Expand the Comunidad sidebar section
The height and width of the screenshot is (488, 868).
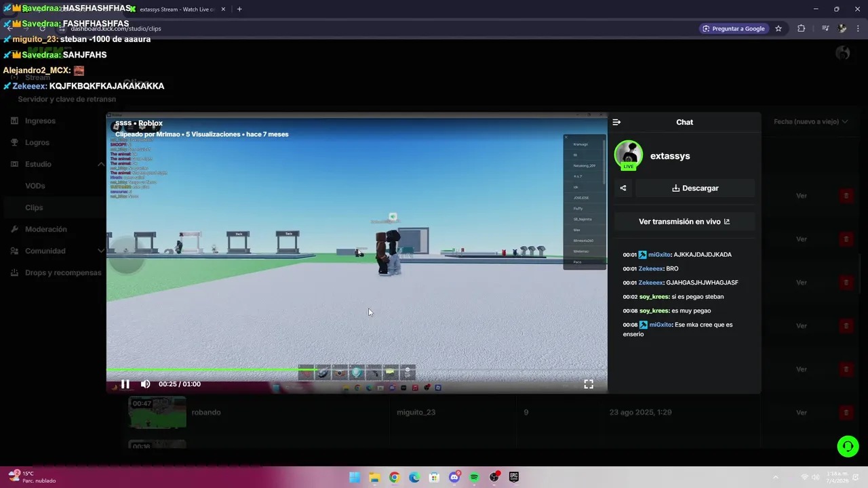pyautogui.click(x=101, y=251)
